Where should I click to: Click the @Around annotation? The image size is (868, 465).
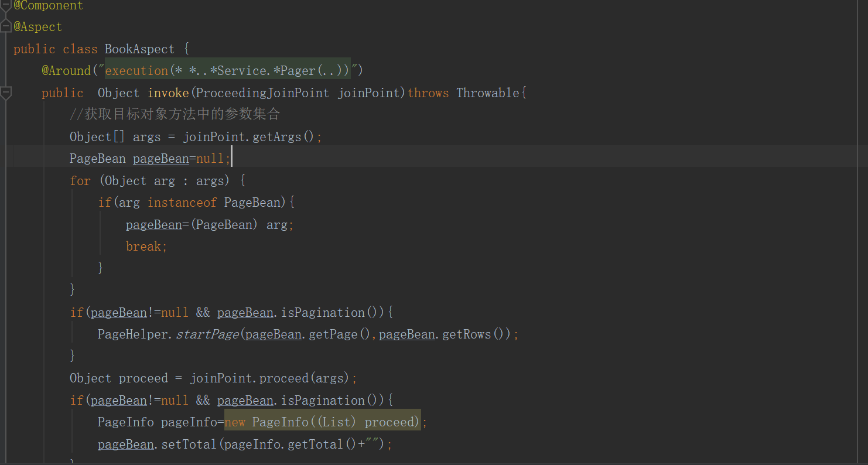(x=66, y=71)
